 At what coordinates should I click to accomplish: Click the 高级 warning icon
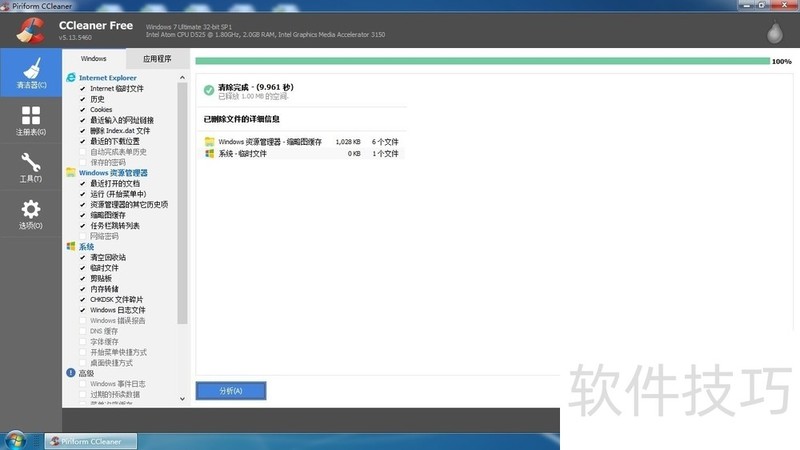coord(71,373)
